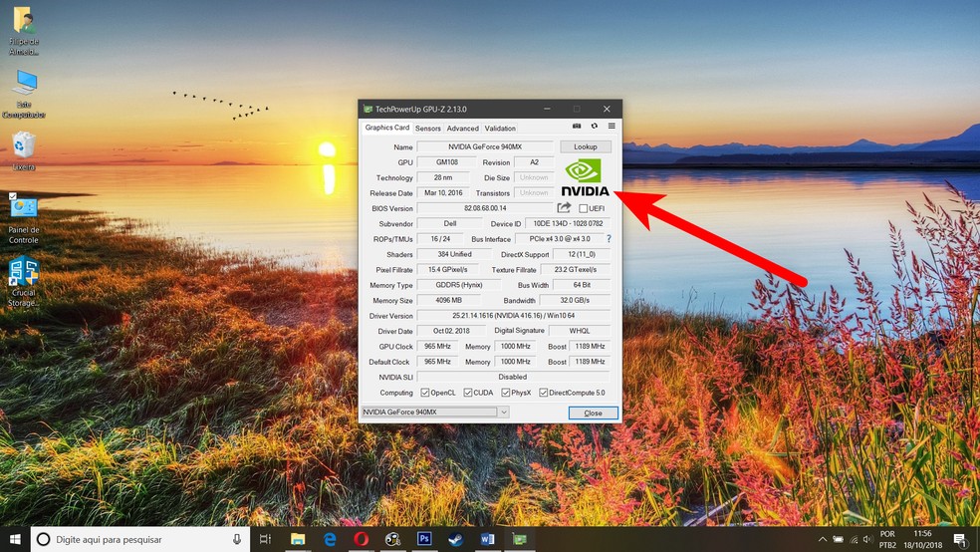This screenshot has height=552, width=980.
Task: Toggle the OpenCL checkbox
Action: coord(425,393)
